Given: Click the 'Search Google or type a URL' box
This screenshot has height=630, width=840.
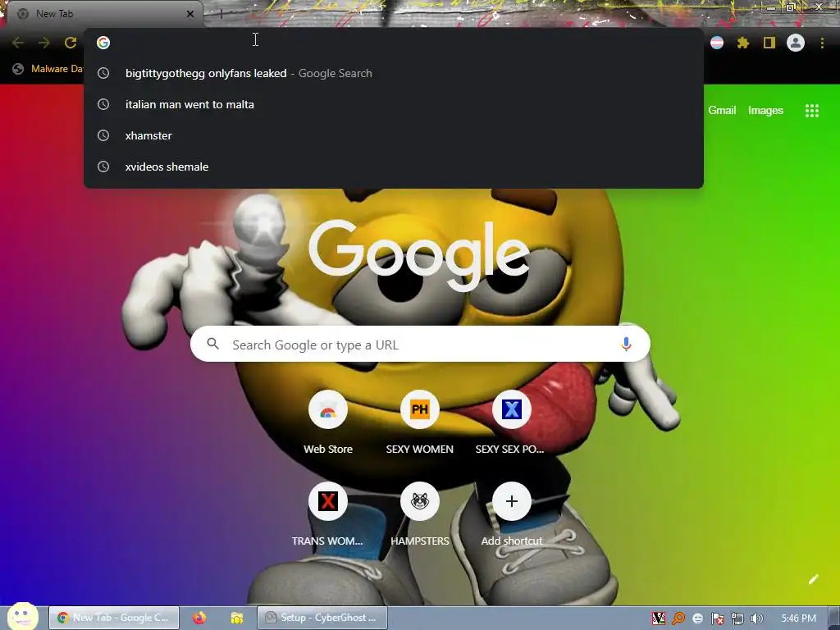Looking at the screenshot, I should tap(420, 344).
